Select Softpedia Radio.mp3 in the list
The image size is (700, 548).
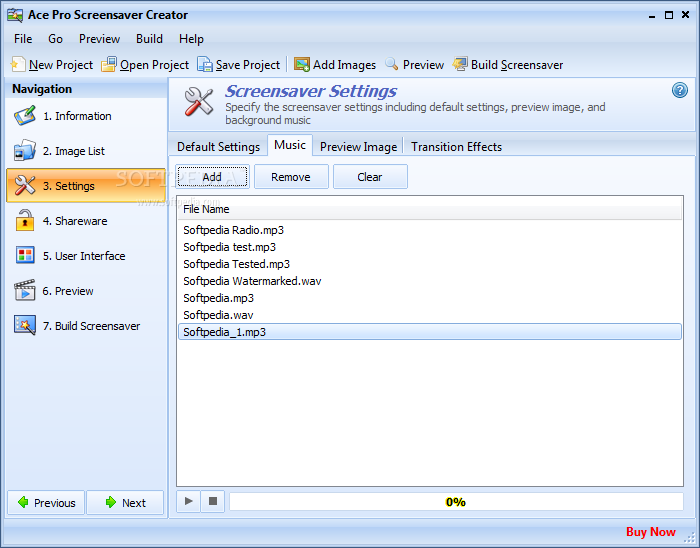(429, 230)
